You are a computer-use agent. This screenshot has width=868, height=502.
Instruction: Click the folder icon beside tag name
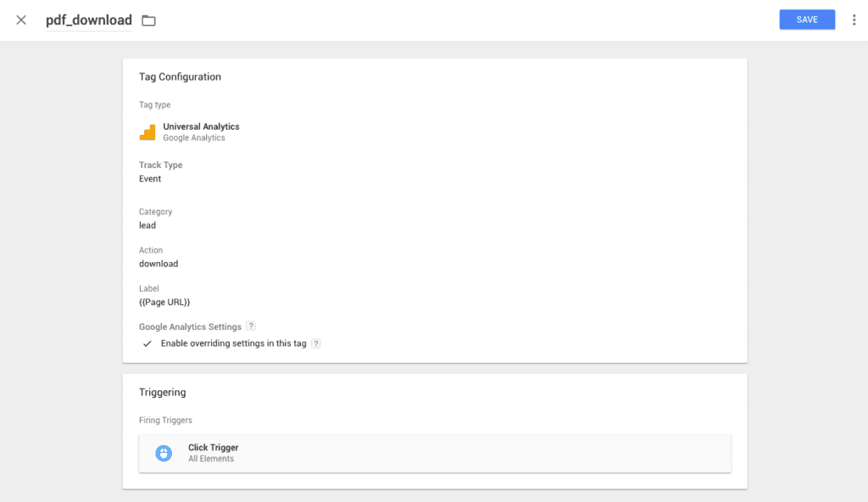(x=148, y=20)
